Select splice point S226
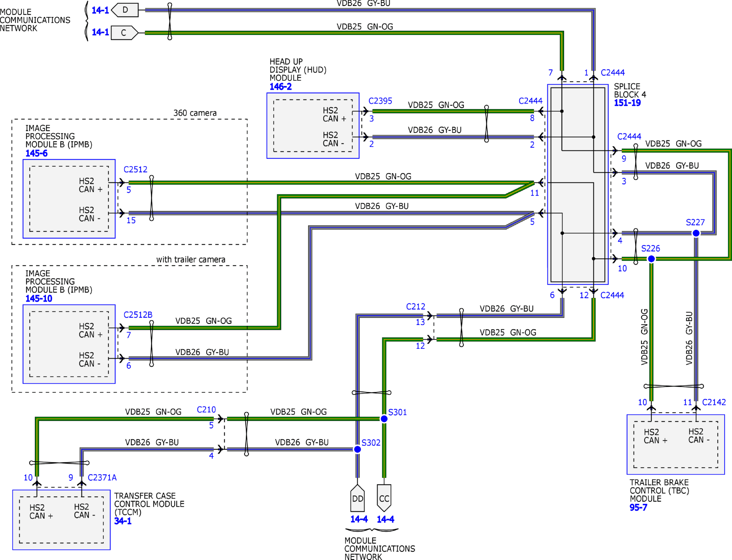The image size is (732, 560). pyautogui.click(x=651, y=259)
